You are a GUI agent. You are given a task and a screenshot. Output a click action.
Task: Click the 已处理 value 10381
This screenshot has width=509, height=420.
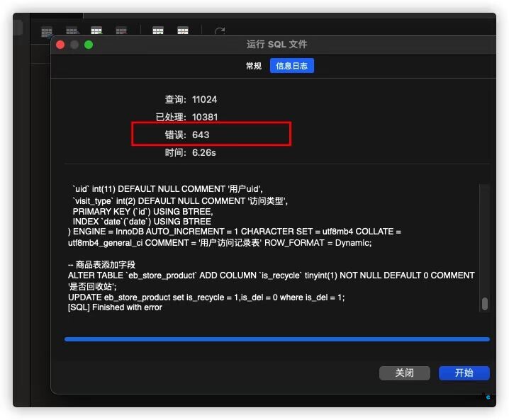pos(204,117)
